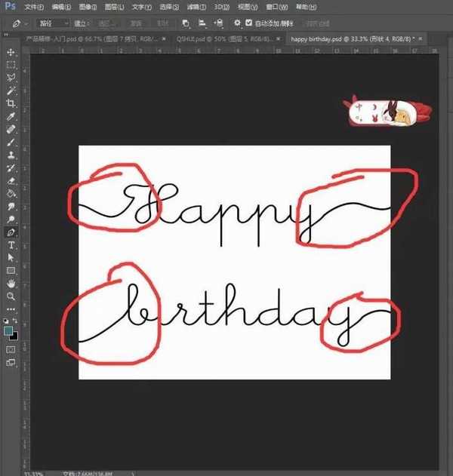Screen dimensions: 453x476
Task: Click the 形状 make shape button
Action: 159,23
